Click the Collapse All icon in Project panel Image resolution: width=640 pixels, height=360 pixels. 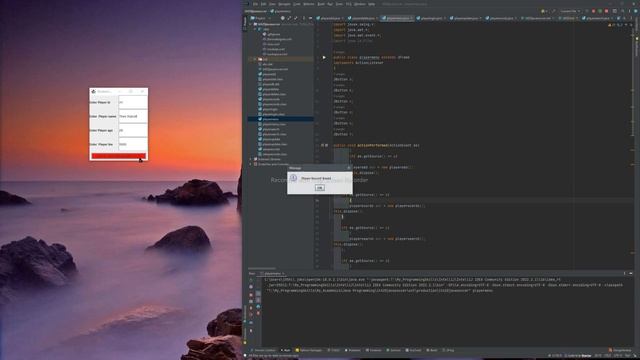[296, 18]
